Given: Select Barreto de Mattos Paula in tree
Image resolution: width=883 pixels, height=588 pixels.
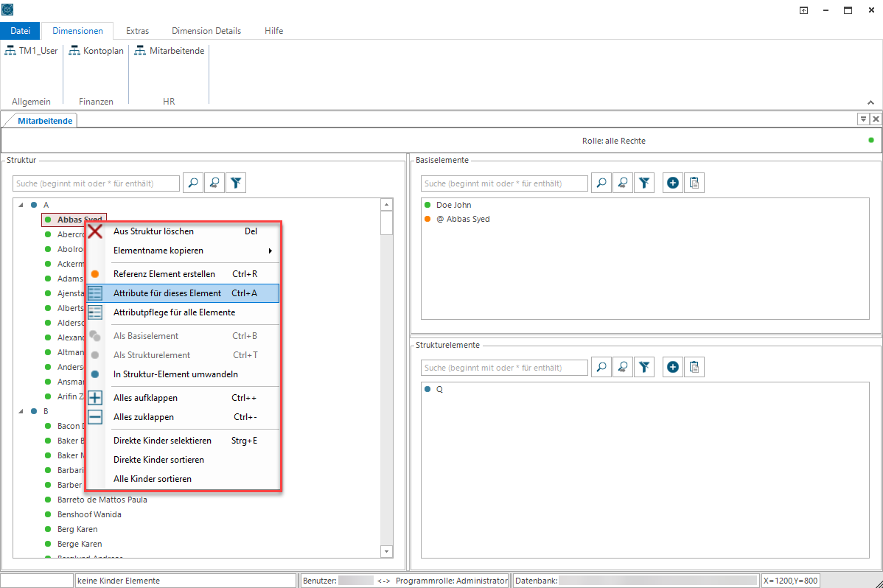Looking at the screenshot, I should [x=102, y=500].
